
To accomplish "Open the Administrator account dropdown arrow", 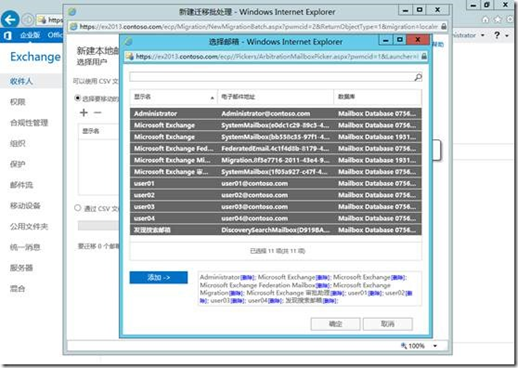I will [482, 35].
